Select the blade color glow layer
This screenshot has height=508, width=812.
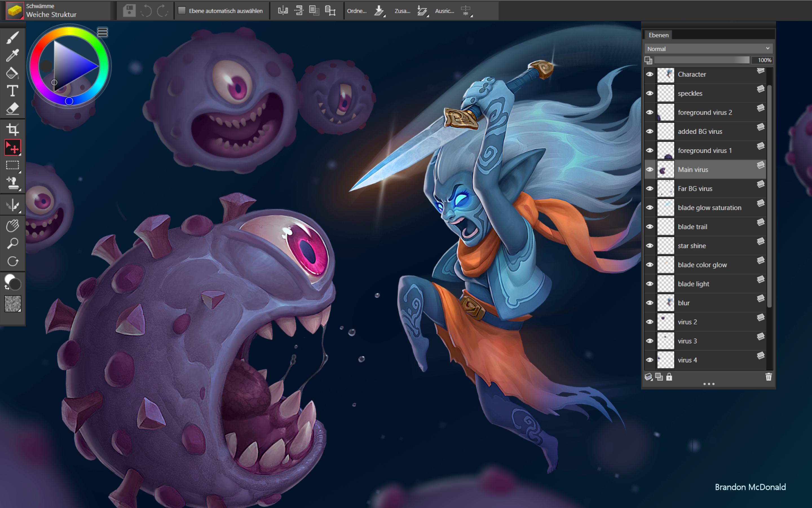(x=705, y=265)
